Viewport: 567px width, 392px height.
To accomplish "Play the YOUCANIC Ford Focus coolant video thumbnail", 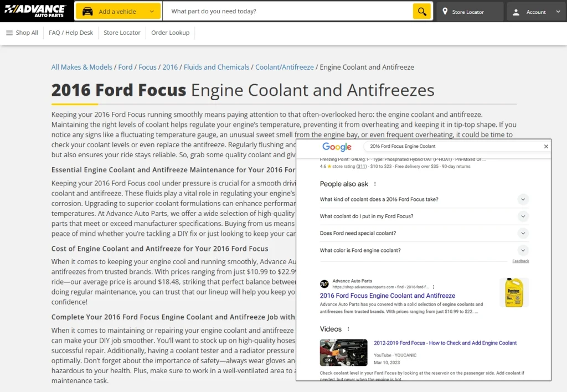I will pos(343,353).
